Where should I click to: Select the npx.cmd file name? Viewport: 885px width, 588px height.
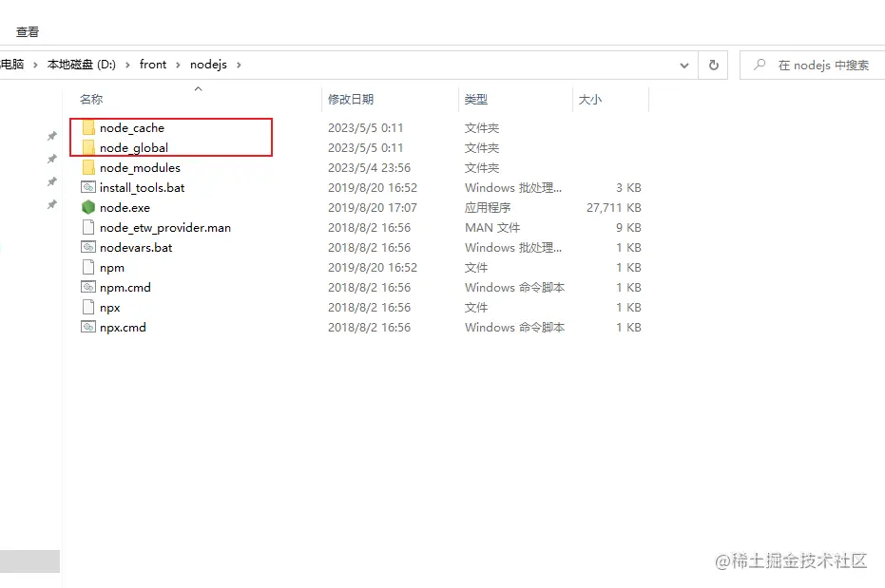coord(123,328)
